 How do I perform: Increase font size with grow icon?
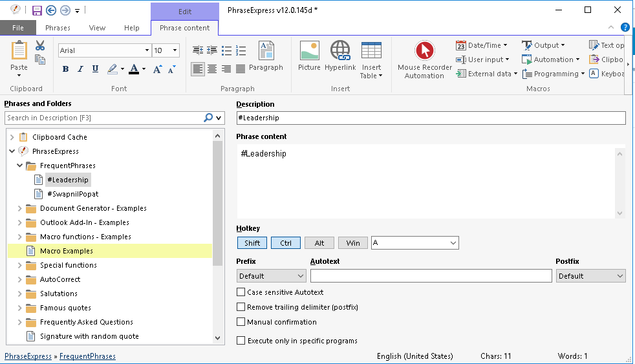(x=158, y=69)
